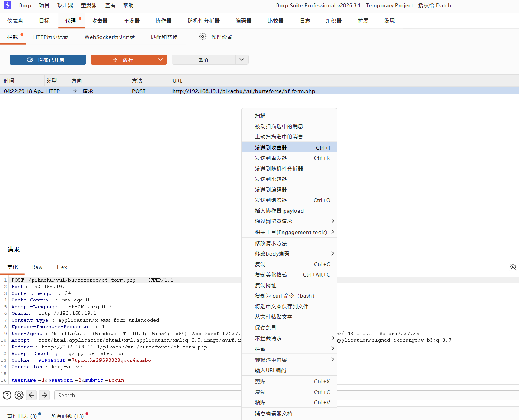Open 事件日志 (8) in status bar
519x420 pixels.
pyautogui.click(x=22, y=416)
